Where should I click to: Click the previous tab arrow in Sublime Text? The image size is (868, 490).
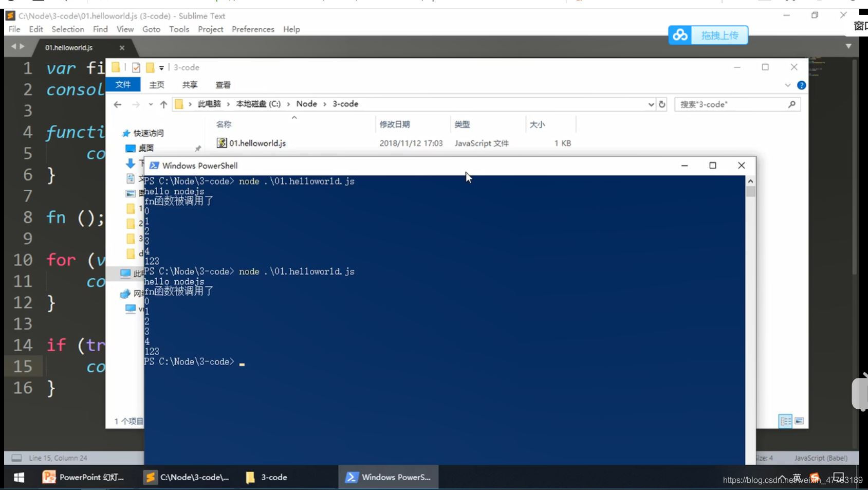pos(14,46)
